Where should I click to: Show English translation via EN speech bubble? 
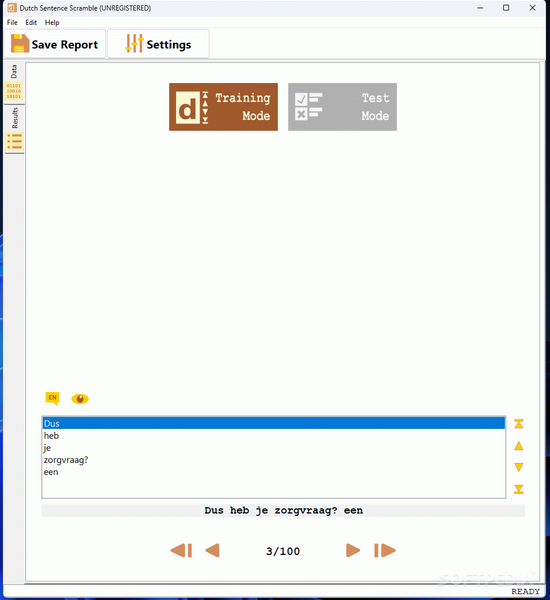click(x=52, y=398)
